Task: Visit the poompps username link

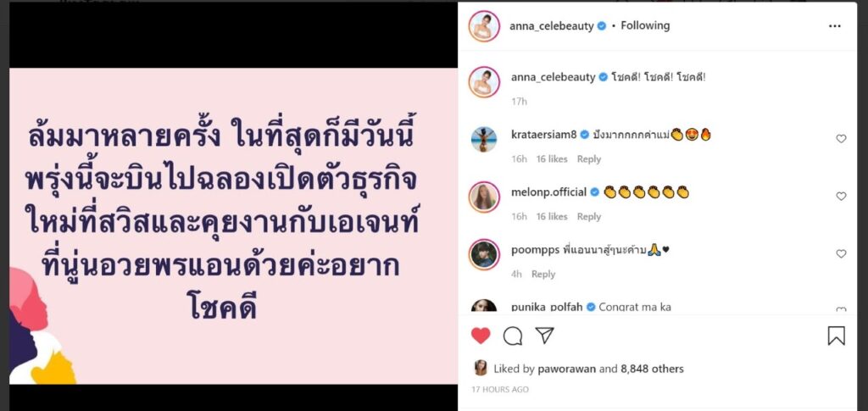Action: (x=534, y=250)
